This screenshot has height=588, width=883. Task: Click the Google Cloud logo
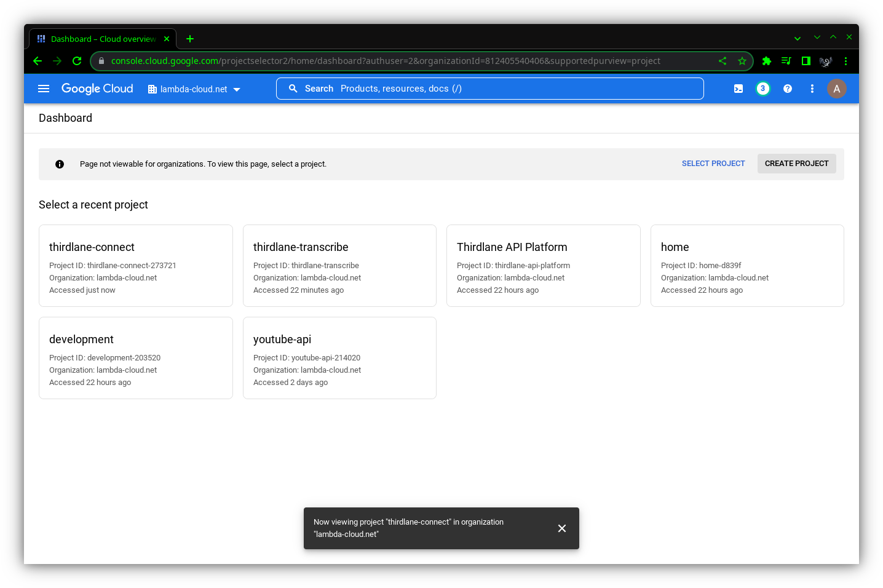coord(97,89)
